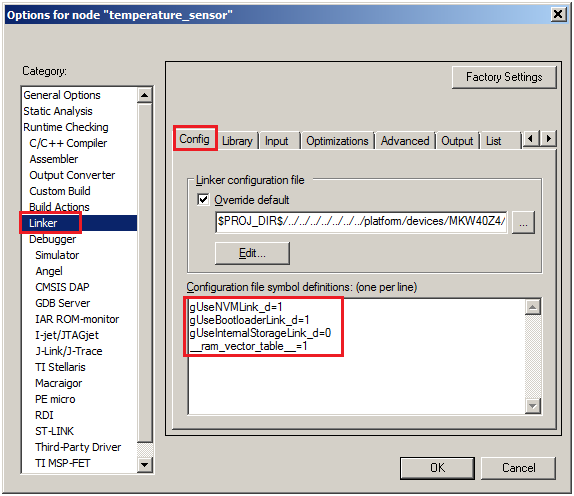Select Linker category

pos(43,223)
